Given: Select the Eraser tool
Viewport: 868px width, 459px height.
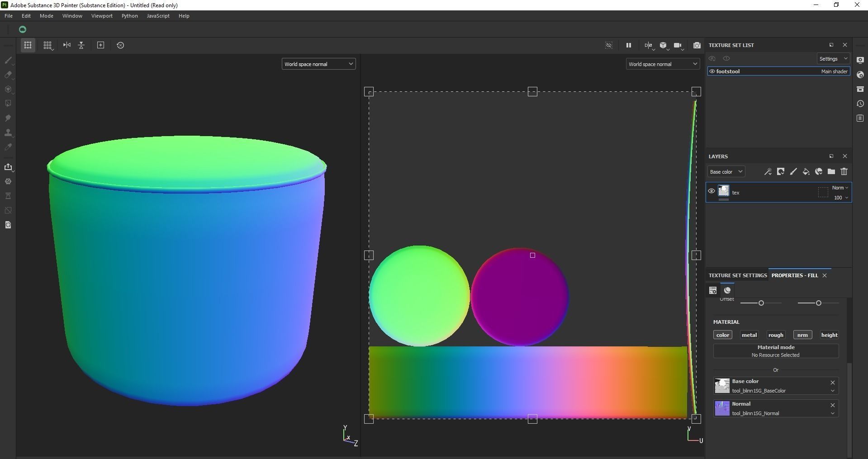Looking at the screenshot, I should 8,75.
